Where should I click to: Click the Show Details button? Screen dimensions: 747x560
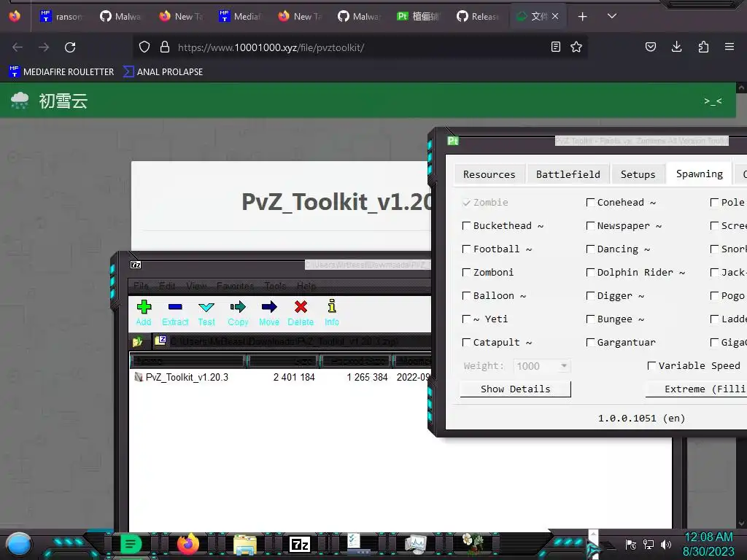pyautogui.click(x=516, y=389)
